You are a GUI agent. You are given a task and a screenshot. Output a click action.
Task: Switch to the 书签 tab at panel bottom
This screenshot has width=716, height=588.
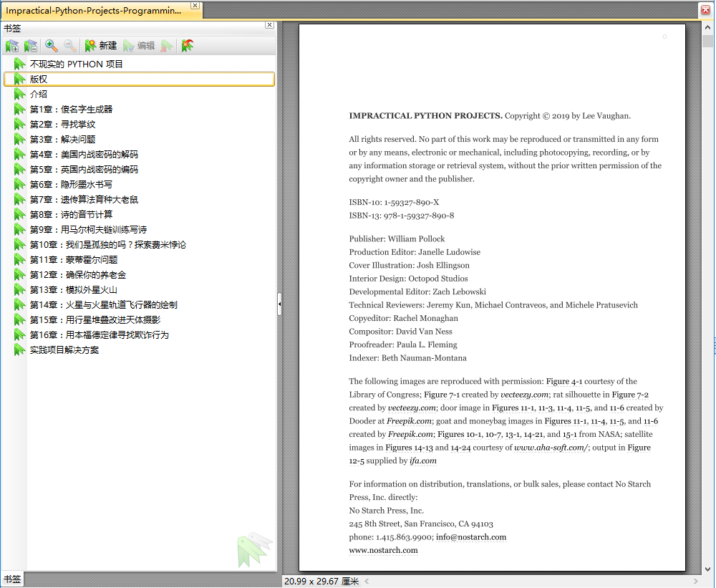pos(12,579)
